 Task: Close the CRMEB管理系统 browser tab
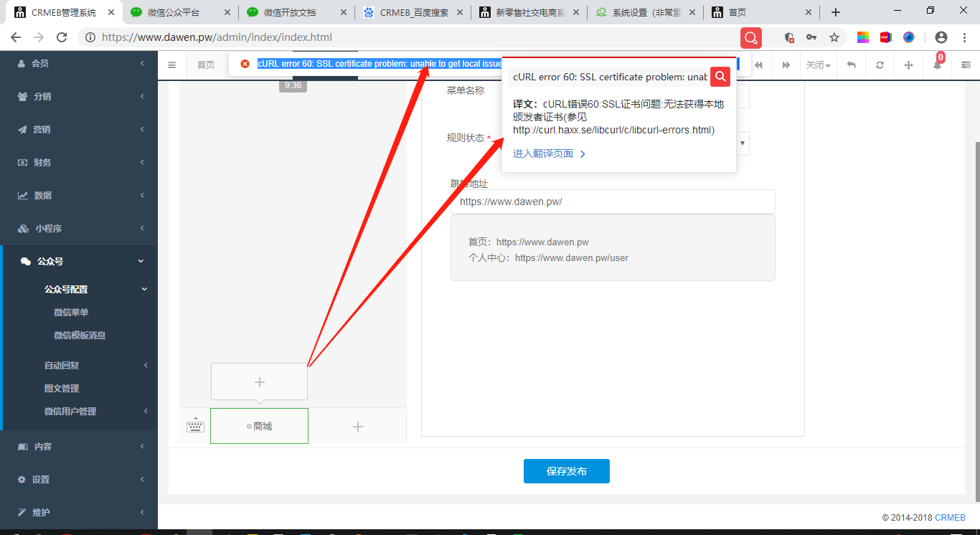pyautogui.click(x=110, y=12)
